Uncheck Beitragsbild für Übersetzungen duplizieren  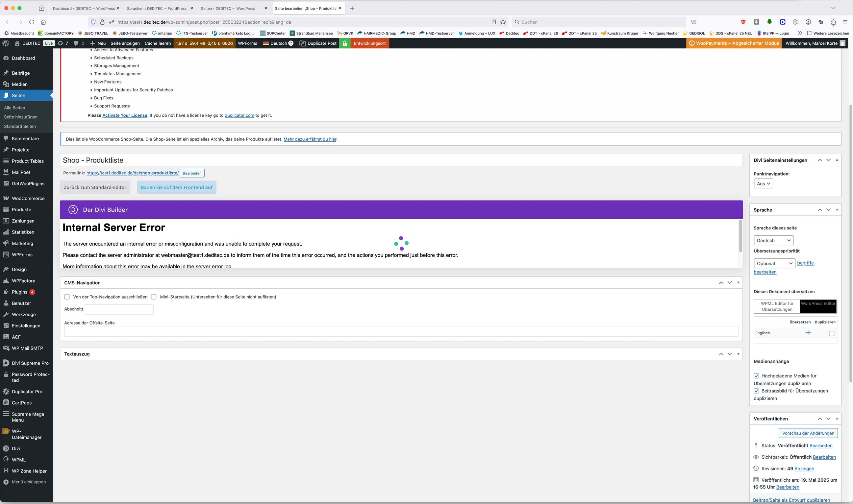[x=757, y=391]
